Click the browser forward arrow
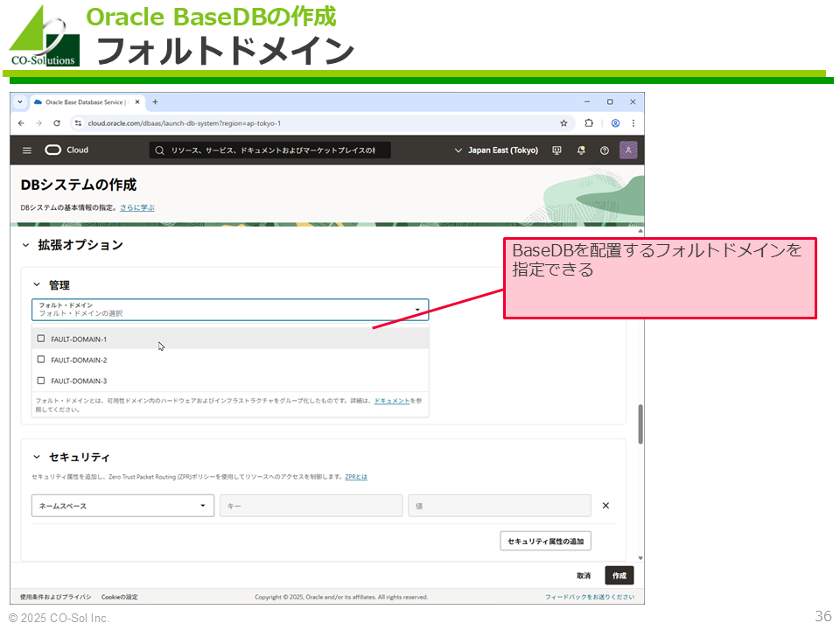Image resolution: width=840 pixels, height=630 pixels. tap(38, 123)
